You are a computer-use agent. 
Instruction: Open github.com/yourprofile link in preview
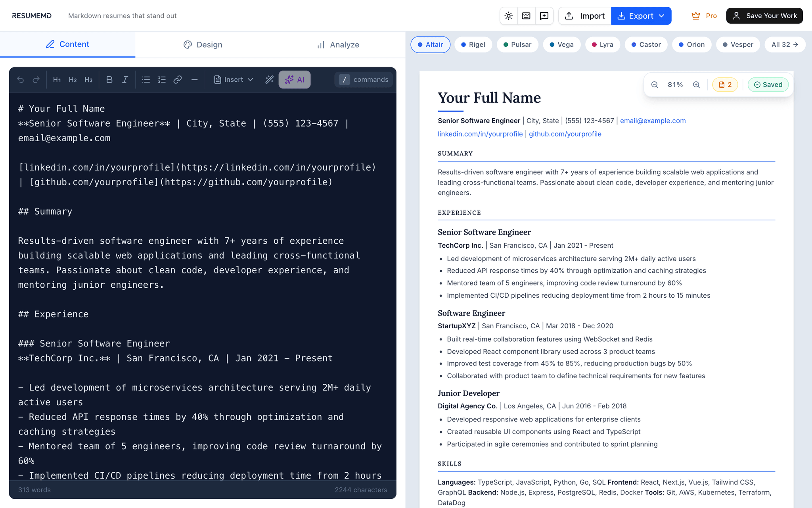point(565,134)
